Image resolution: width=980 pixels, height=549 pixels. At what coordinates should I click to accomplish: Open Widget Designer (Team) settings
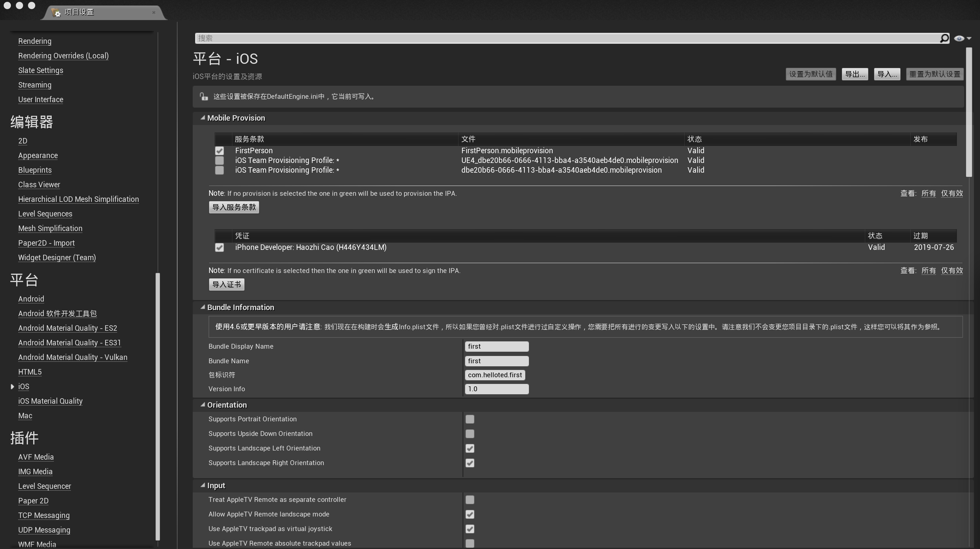coord(57,258)
